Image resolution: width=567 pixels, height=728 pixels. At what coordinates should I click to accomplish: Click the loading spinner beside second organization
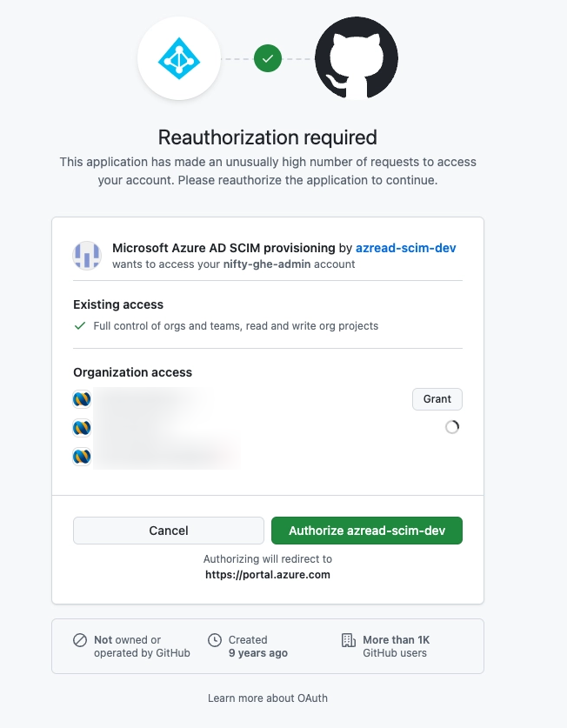[451, 427]
